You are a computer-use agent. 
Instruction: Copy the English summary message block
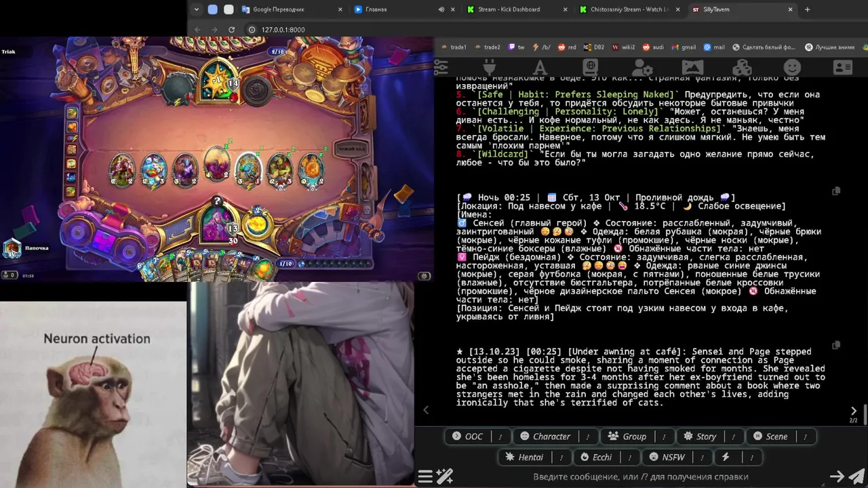(836, 345)
